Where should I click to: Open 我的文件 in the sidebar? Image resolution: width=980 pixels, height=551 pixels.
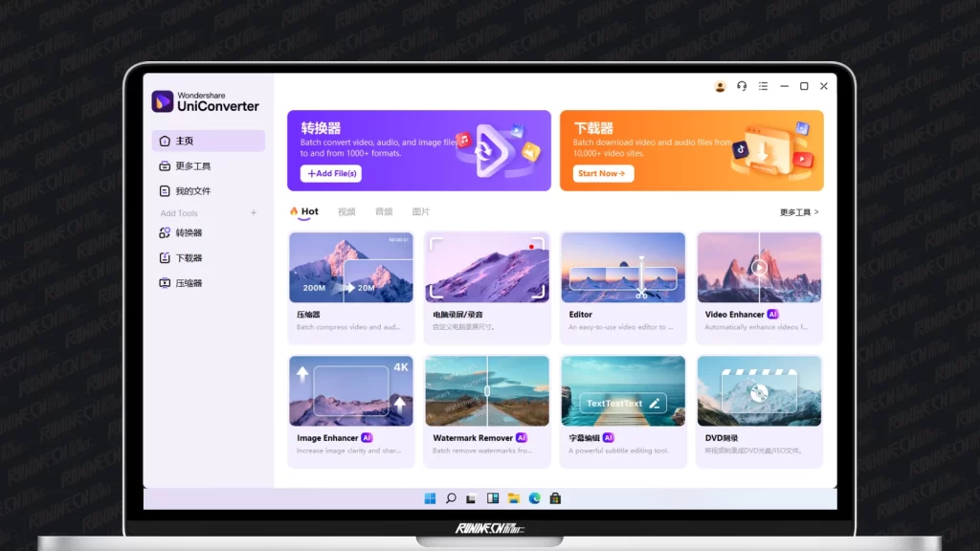pyautogui.click(x=192, y=191)
